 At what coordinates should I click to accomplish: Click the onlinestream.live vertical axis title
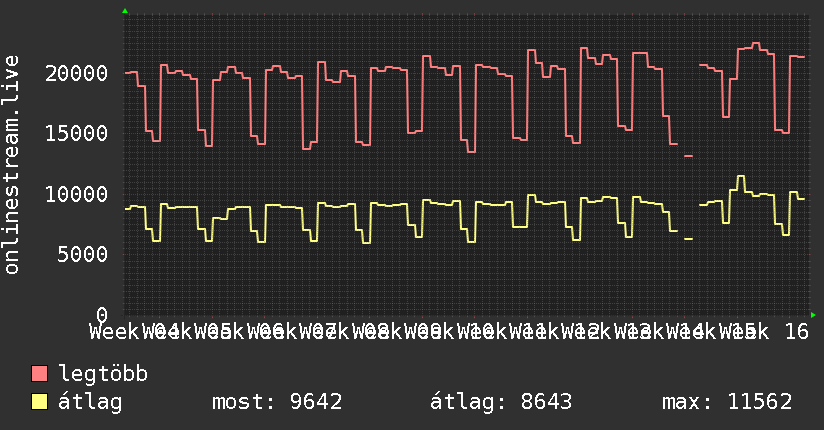12,165
